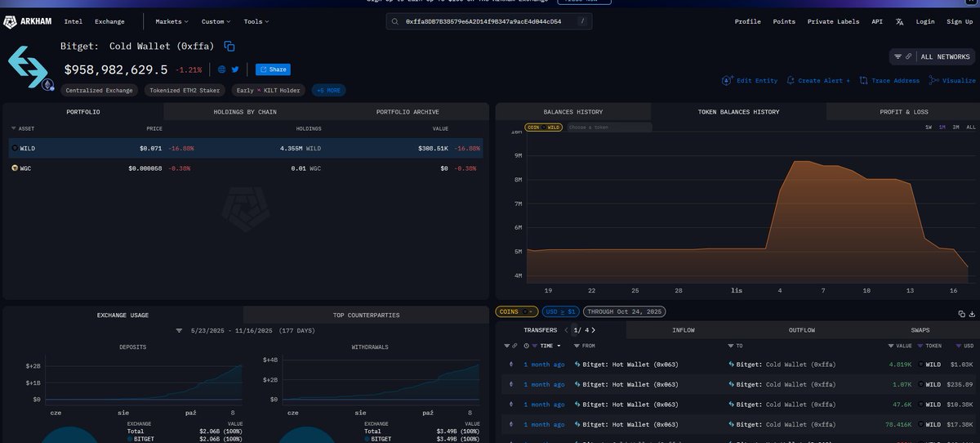
Task: Open the COINS filter dropdown
Action: pyautogui.click(x=517, y=311)
